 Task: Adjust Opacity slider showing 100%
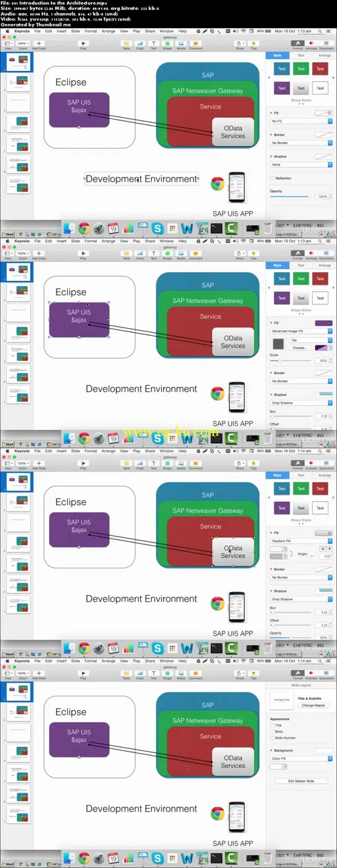291,197
